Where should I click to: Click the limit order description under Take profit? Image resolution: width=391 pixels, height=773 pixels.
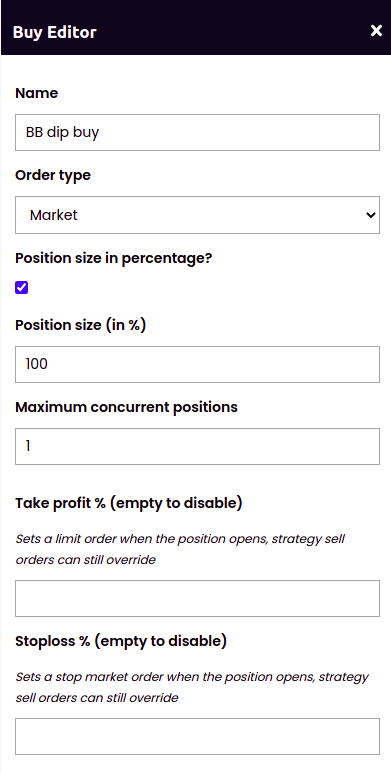(x=180, y=550)
